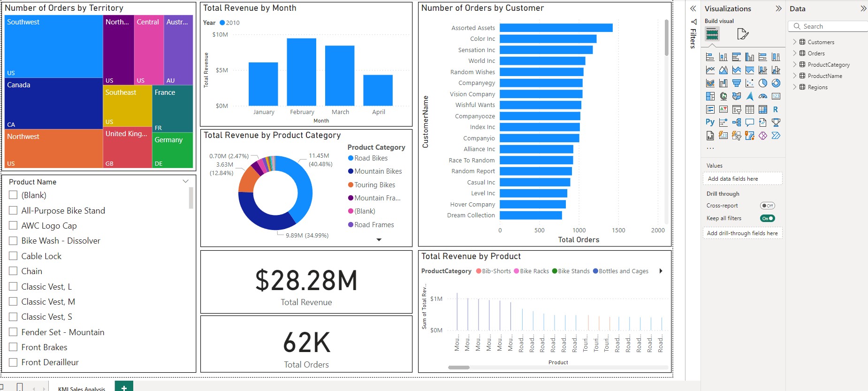Expand the Customers table

point(795,42)
